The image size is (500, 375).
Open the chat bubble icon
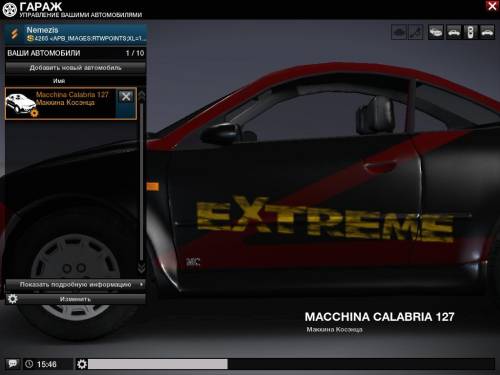(13, 364)
